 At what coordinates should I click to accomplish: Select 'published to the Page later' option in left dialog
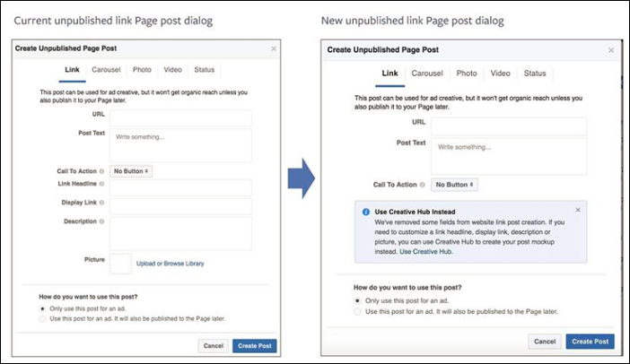click(x=43, y=318)
